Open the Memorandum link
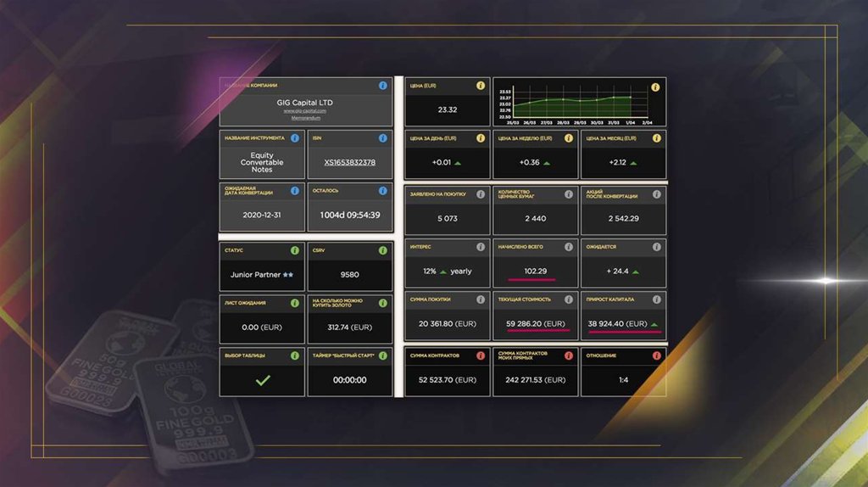 coord(305,117)
